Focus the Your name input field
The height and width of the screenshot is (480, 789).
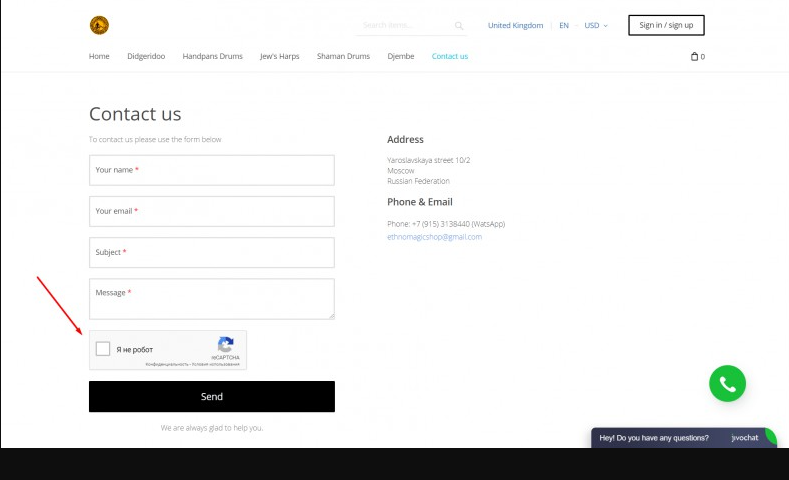pos(212,170)
